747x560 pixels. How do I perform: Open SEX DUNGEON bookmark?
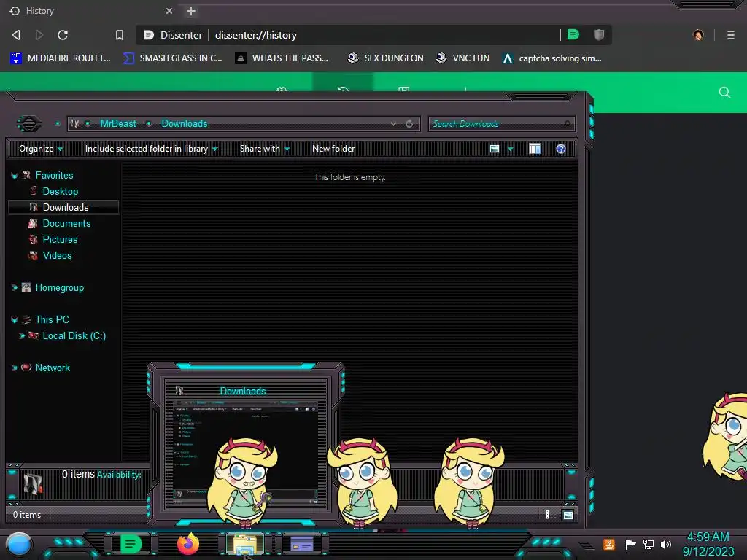[x=385, y=58]
